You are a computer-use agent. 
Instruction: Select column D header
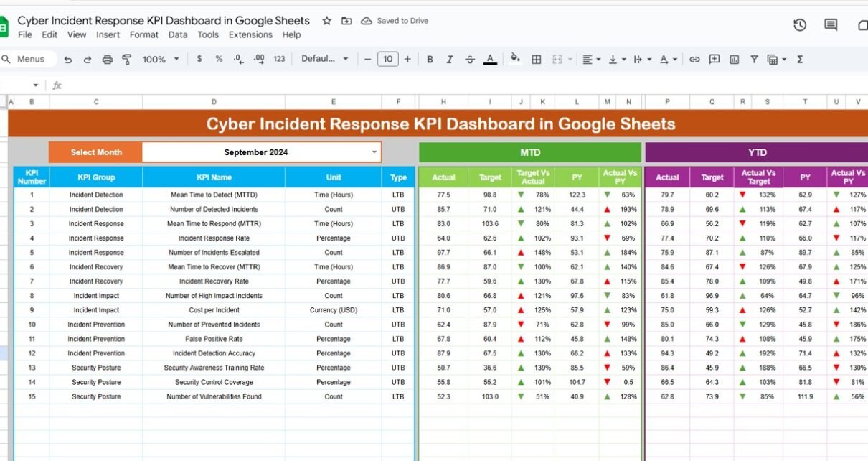[214, 102]
